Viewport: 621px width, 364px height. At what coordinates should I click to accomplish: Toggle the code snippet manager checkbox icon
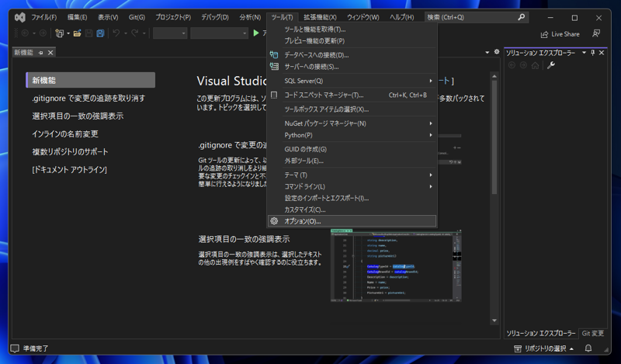(x=274, y=95)
